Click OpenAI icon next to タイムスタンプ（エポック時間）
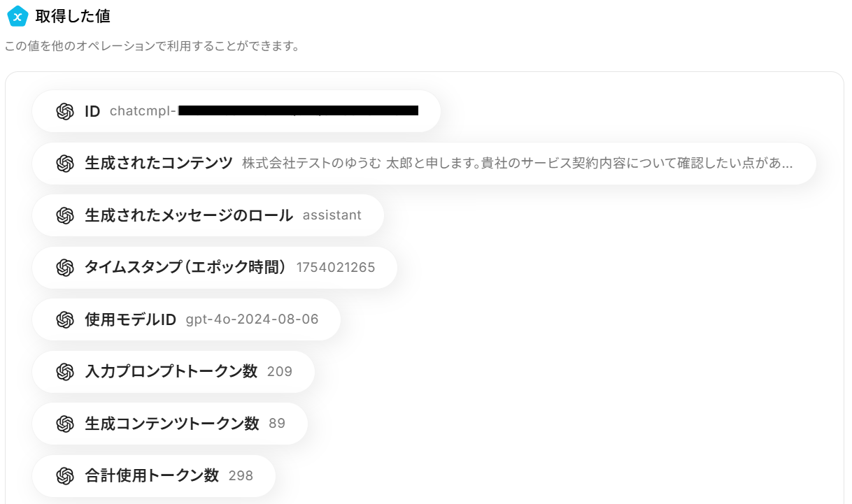The image size is (852, 504). point(65,268)
